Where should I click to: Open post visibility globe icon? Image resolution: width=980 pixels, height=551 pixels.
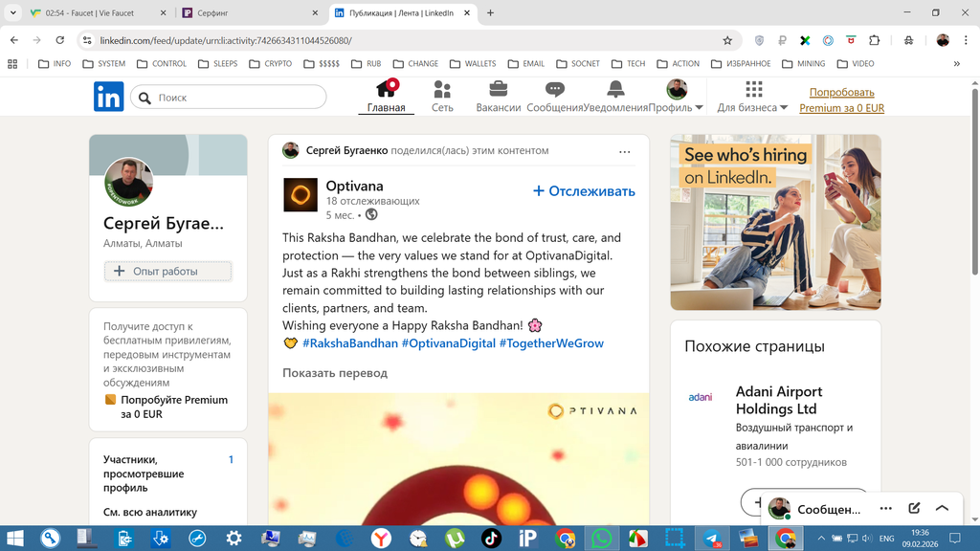(x=371, y=215)
